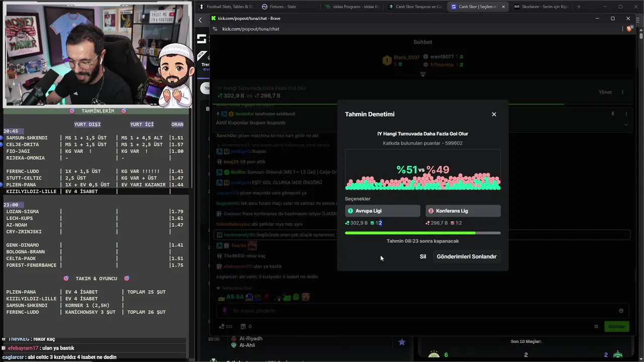Switch to the iddaa Programı tab
The height and width of the screenshot is (362, 644).
tap(352, 7)
